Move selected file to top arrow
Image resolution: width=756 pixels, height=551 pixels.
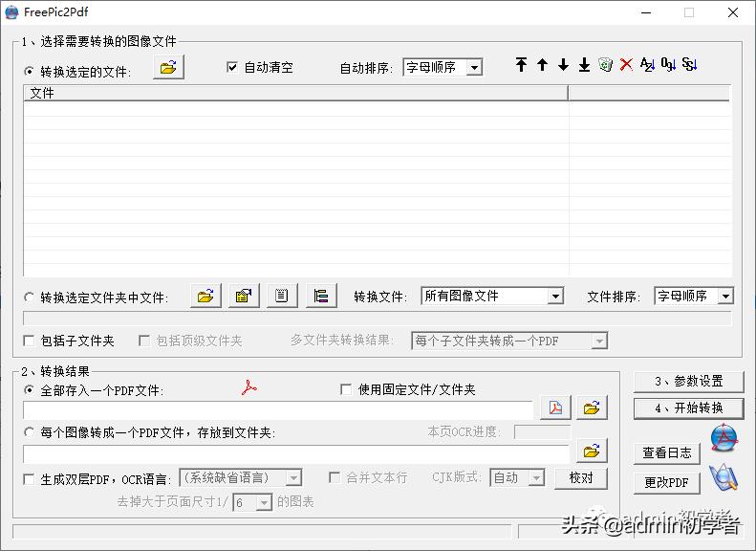click(521, 65)
